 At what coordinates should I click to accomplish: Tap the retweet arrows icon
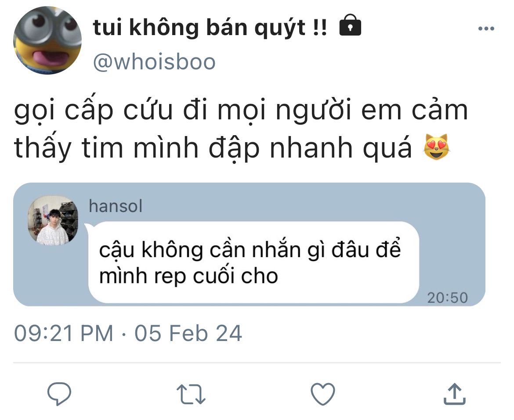tap(191, 394)
